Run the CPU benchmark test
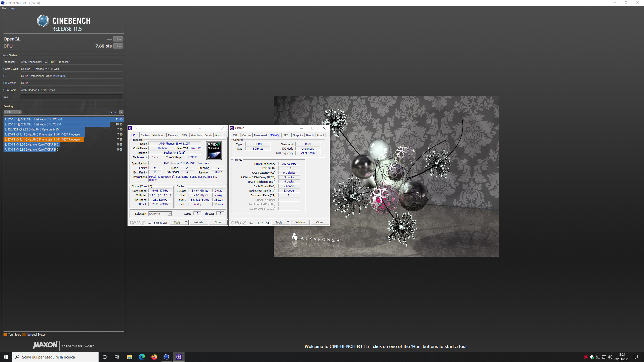Image resolution: width=644 pixels, height=362 pixels. 118,46
